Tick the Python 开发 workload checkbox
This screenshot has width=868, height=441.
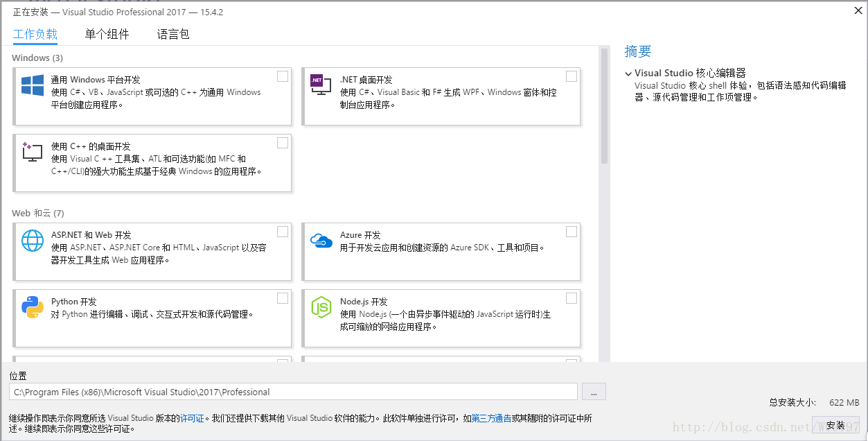[x=283, y=298]
